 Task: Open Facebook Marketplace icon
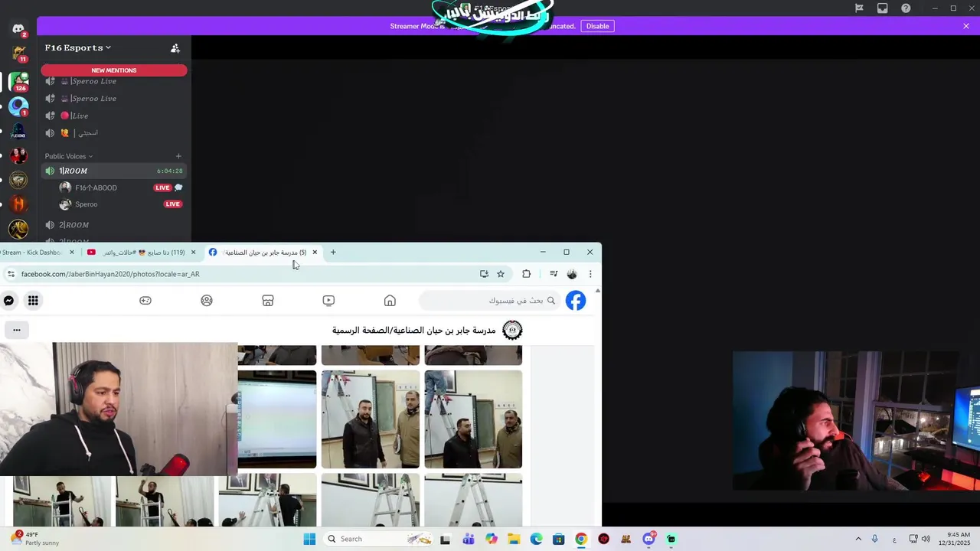(x=268, y=301)
